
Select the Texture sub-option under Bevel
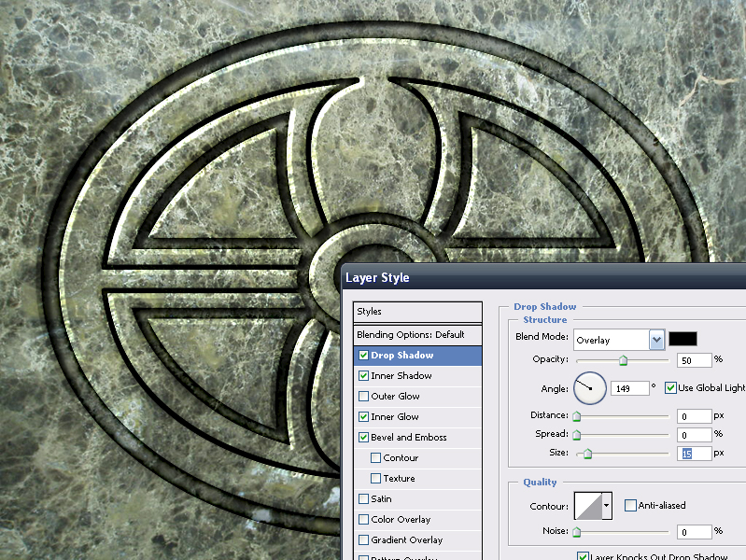[x=399, y=479]
